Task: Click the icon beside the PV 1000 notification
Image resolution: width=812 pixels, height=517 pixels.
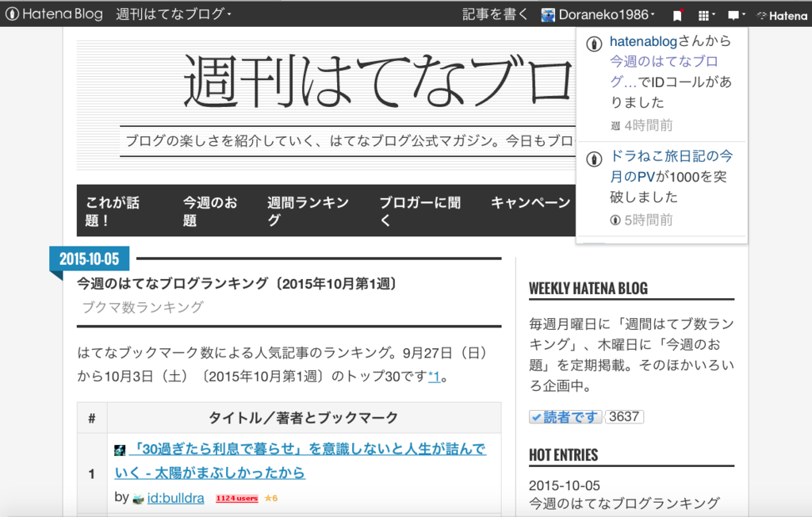Action: tap(594, 159)
